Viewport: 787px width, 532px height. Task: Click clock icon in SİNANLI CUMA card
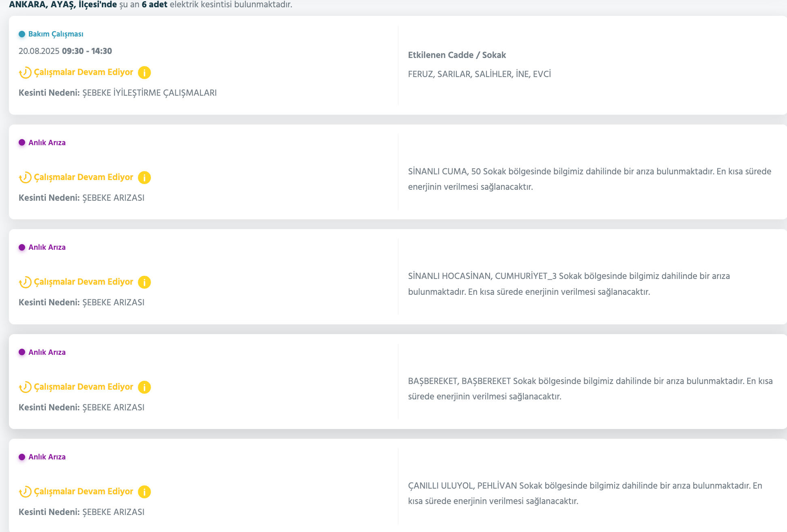click(25, 178)
